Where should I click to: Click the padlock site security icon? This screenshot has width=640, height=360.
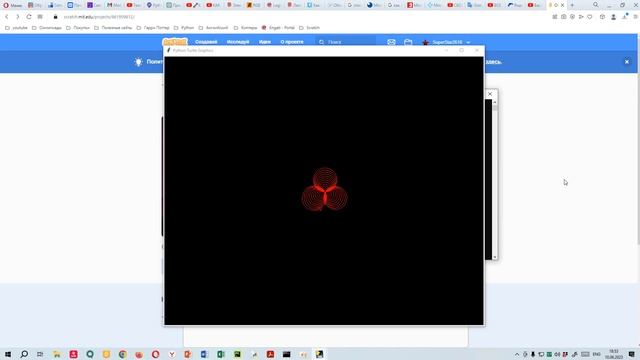pyautogui.click(x=56, y=17)
